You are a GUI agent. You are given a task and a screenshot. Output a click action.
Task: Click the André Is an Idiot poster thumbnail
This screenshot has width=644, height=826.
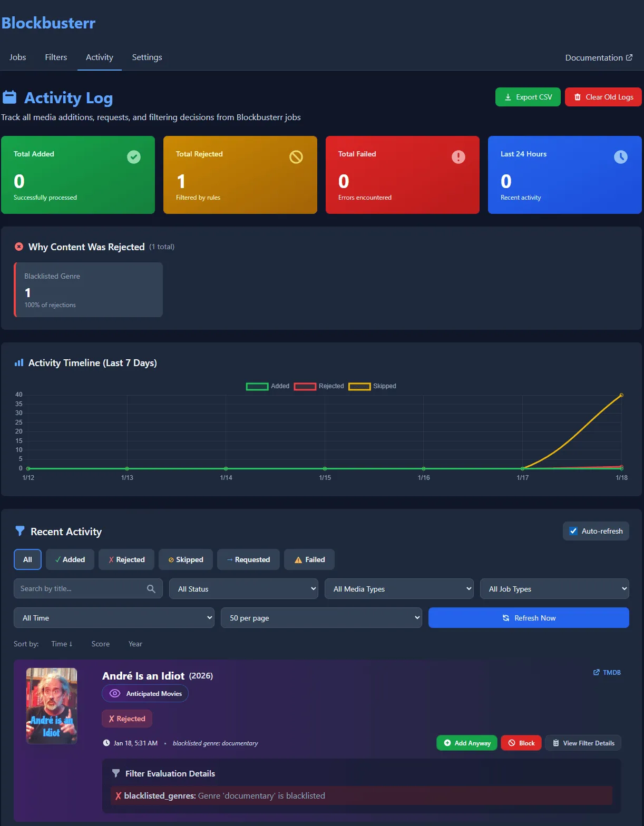52,706
